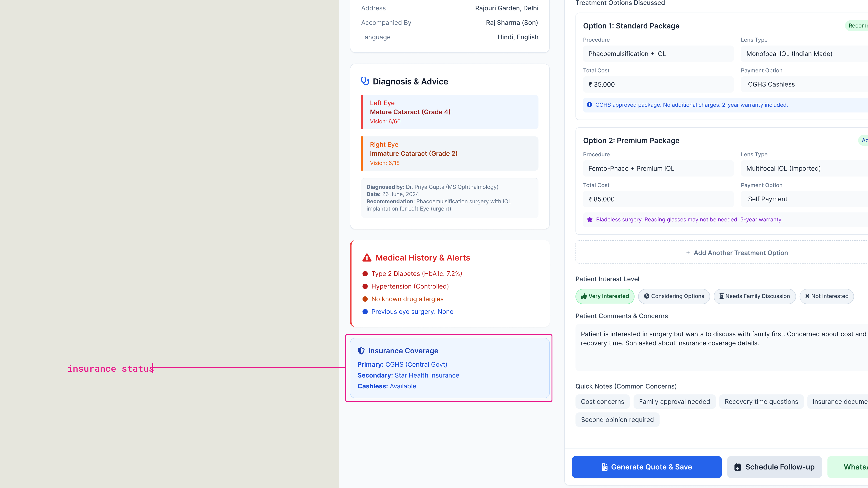Click the orange bullet beside No known drug allergies
The image size is (868, 488).
(x=365, y=299)
